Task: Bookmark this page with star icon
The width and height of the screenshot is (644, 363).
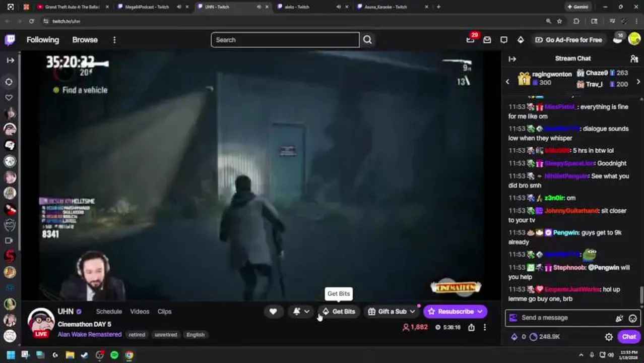Action: point(559,21)
